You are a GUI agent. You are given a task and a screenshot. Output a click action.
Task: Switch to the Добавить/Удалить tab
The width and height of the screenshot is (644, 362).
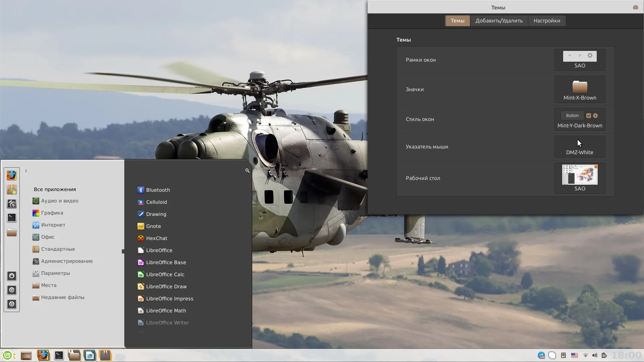pos(499,21)
